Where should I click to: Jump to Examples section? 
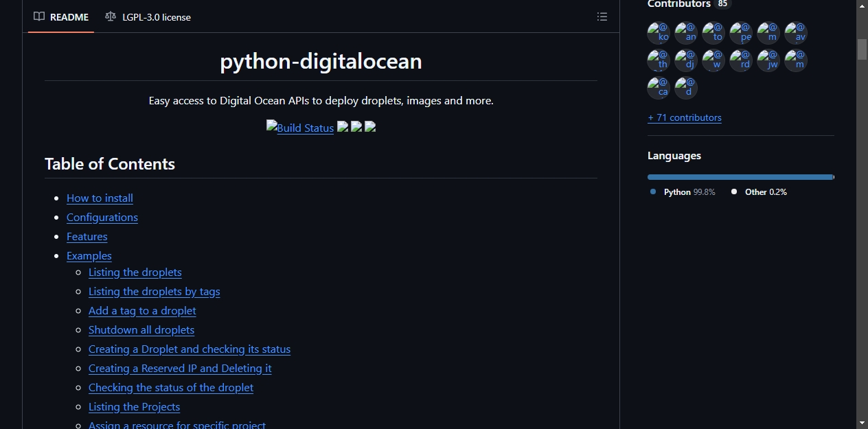89,255
